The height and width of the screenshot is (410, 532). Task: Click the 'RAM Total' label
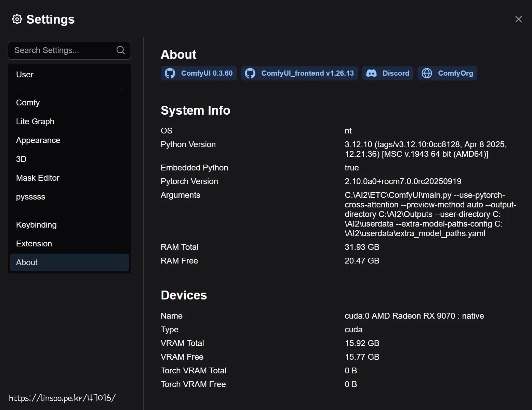click(179, 247)
